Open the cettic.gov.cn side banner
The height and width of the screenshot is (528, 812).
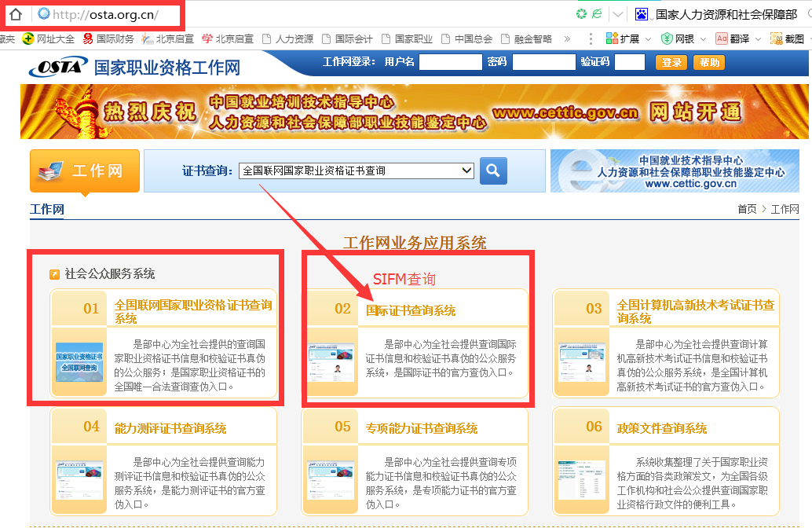click(x=675, y=171)
